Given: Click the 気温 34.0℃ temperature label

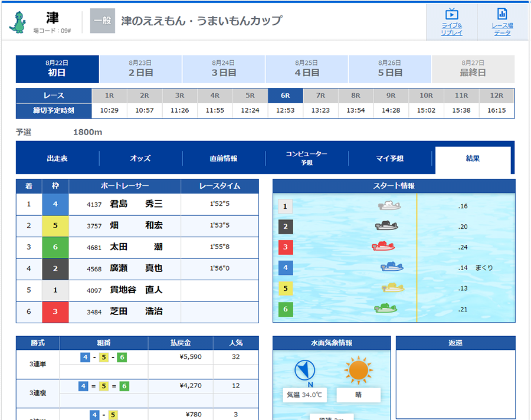Looking at the screenshot, I should [x=304, y=395].
